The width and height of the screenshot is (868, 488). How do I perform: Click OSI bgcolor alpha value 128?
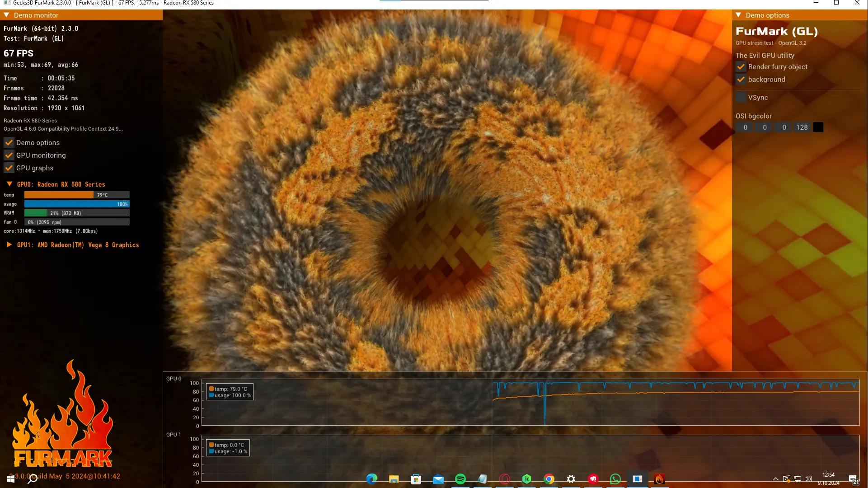(x=802, y=127)
